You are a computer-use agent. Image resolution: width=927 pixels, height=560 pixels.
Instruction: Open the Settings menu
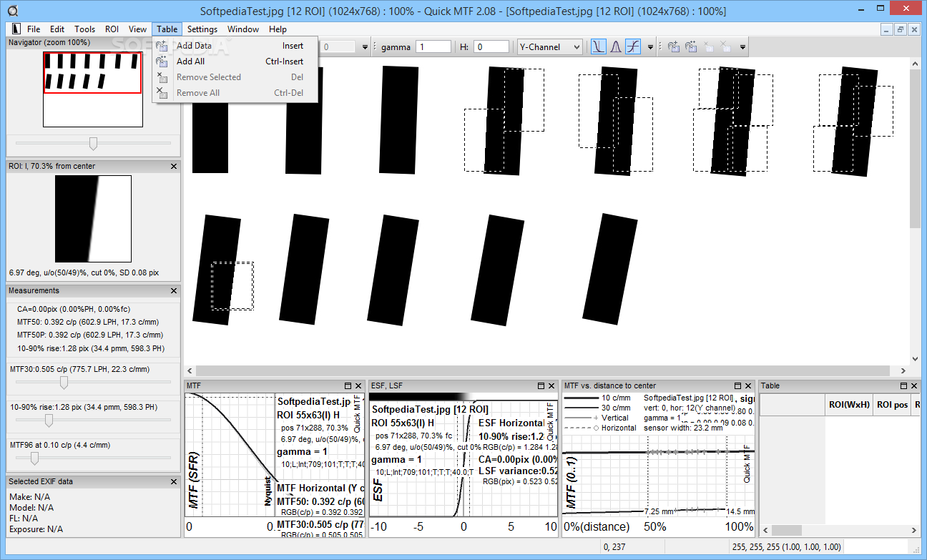click(x=202, y=29)
